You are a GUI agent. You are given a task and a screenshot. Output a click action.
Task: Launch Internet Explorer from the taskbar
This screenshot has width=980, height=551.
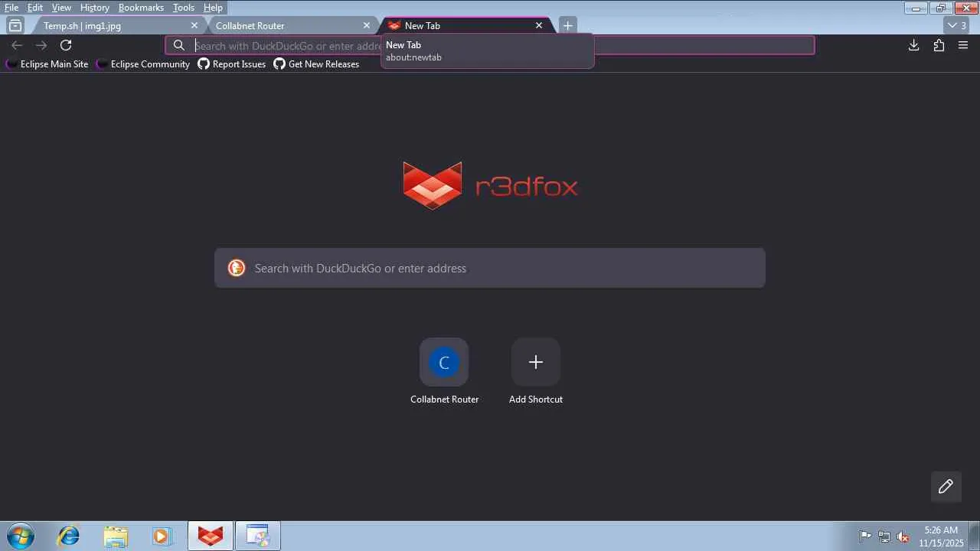tap(69, 536)
